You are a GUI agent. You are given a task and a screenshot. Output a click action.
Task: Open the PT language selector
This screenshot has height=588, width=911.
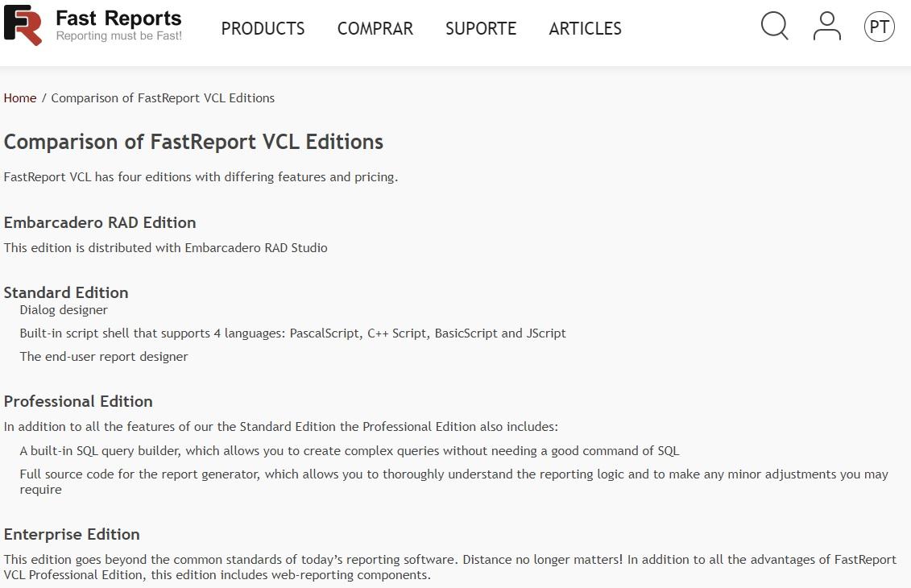pyautogui.click(x=879, y=27)
